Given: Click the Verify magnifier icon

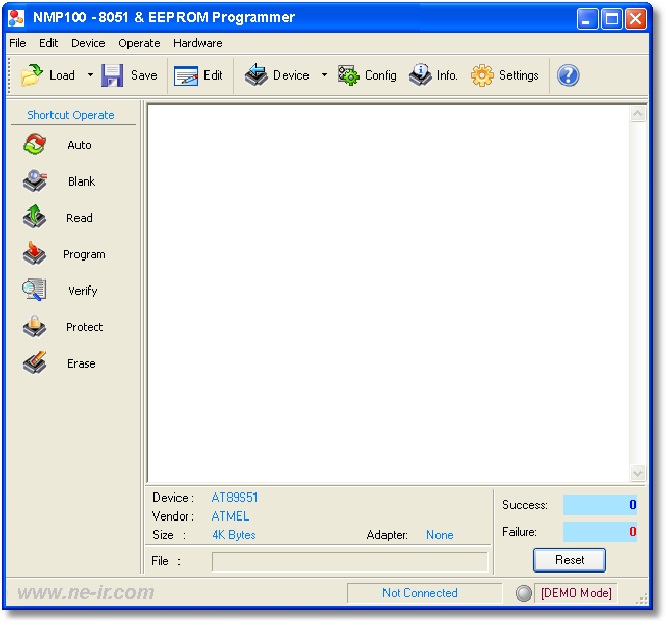Looking at the screenshot, I should pyautogui.click(x=34, y=290).
